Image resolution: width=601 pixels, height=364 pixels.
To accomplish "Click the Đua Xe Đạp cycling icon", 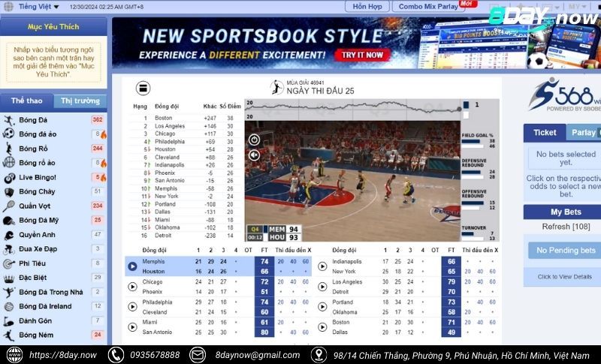I will (8, 249).
